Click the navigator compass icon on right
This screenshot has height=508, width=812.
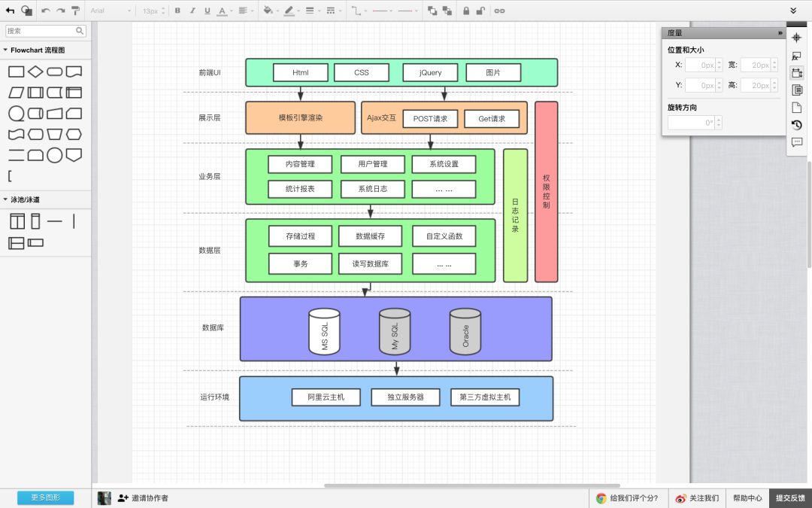coord(797,38)
